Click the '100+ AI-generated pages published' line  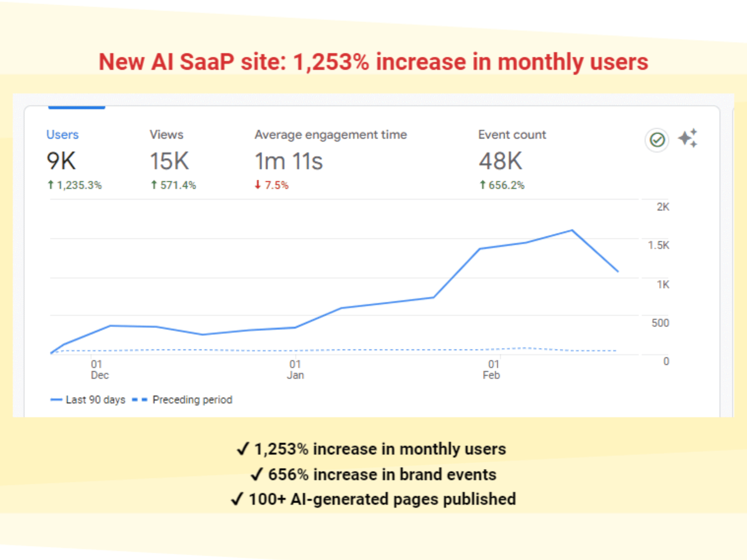(373, 500)
